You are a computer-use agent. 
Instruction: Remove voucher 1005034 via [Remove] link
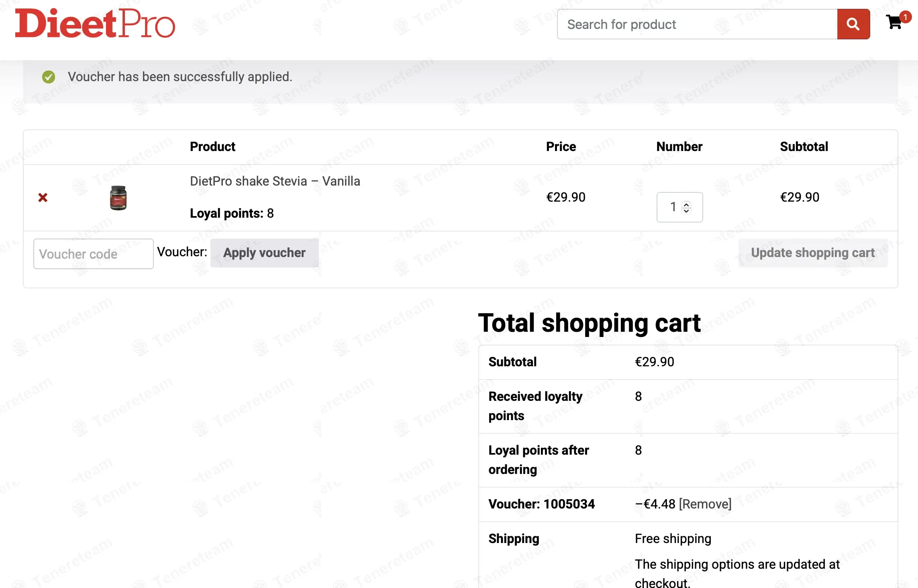tap(705, 504)
